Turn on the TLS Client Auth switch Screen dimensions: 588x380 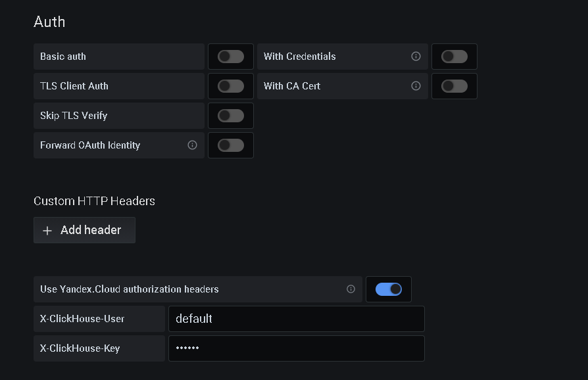[x=231, y=86]
